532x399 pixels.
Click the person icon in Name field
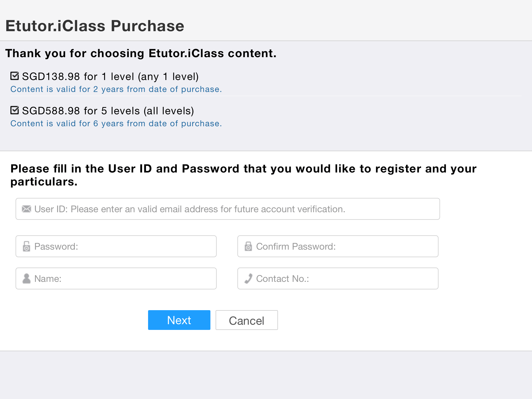(26, 278)
